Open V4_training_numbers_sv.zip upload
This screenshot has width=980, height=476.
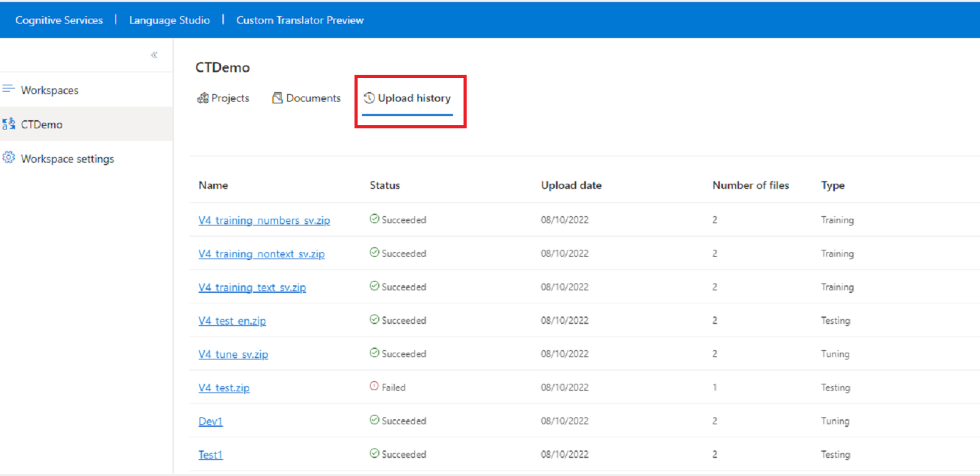(264, 221)
